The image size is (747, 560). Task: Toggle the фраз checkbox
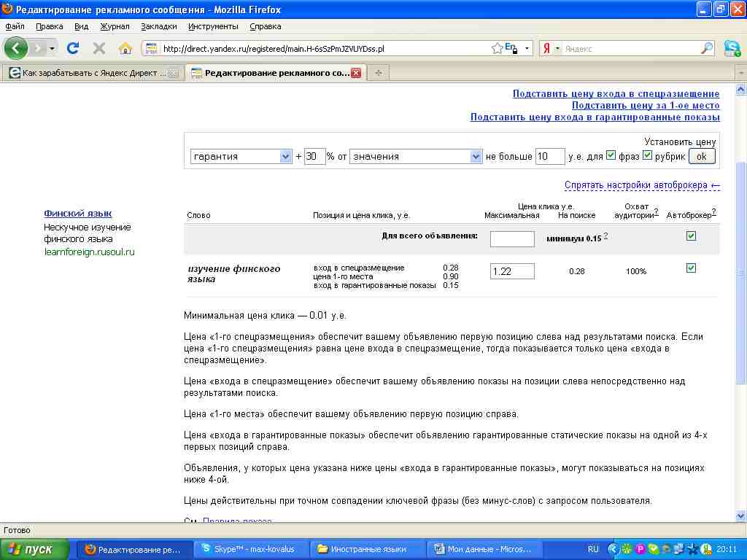point(611,155)
